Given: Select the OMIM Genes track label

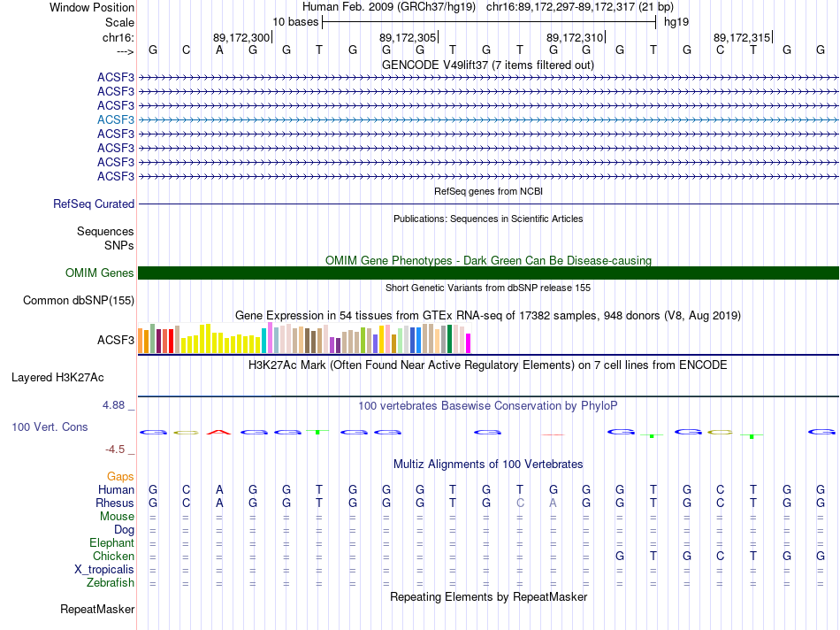Looking at the screenshot, I should [x=99, y=273].
